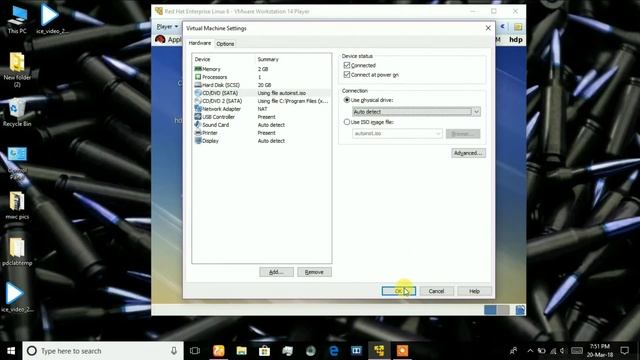Open Windows Start menu
The width and height of the screenshot is (640, 360).
[11, 351]
